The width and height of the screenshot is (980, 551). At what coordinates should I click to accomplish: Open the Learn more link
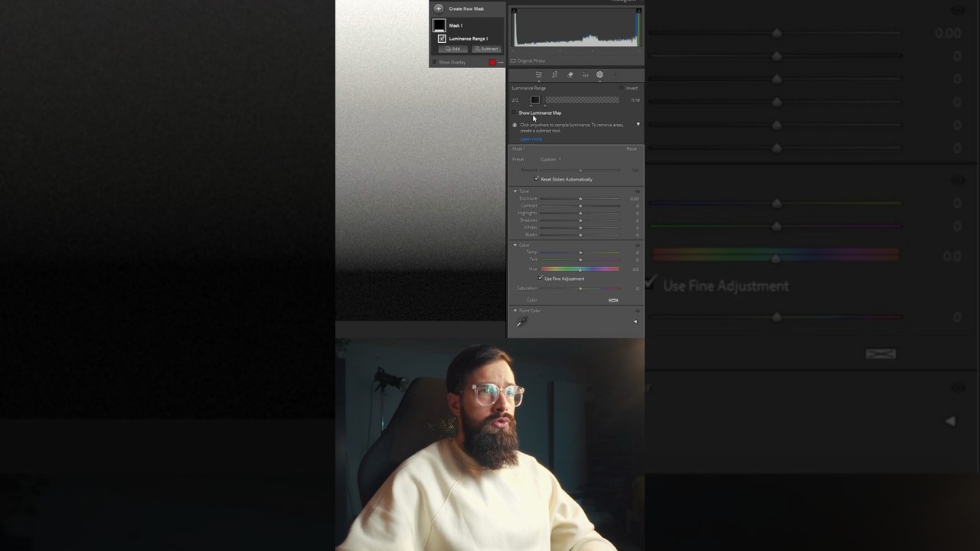pyautogui.click(x=531, y=139)
